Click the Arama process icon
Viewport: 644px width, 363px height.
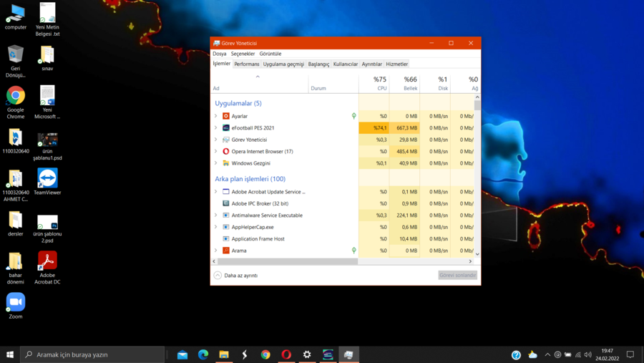[226, 251]
